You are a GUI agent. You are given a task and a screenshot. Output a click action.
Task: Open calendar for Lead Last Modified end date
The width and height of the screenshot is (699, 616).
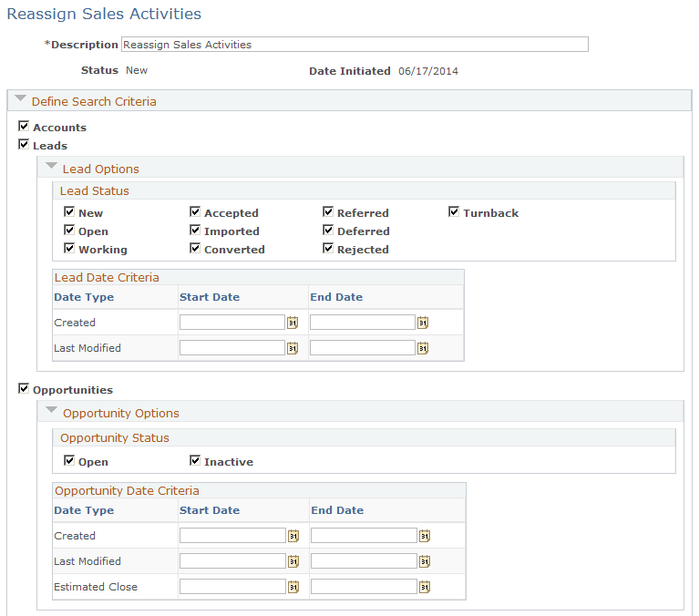423,348
